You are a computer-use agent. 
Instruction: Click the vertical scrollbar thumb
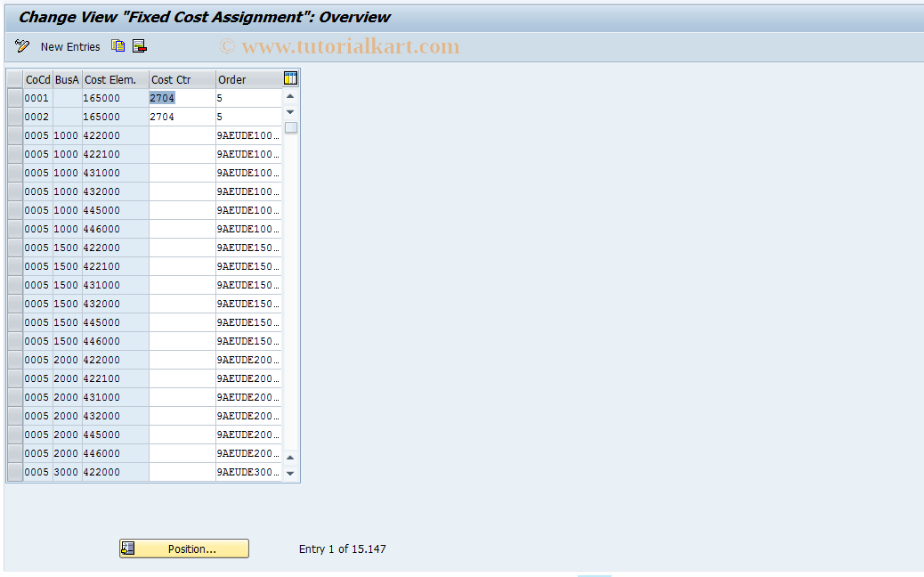coord(290,127)
